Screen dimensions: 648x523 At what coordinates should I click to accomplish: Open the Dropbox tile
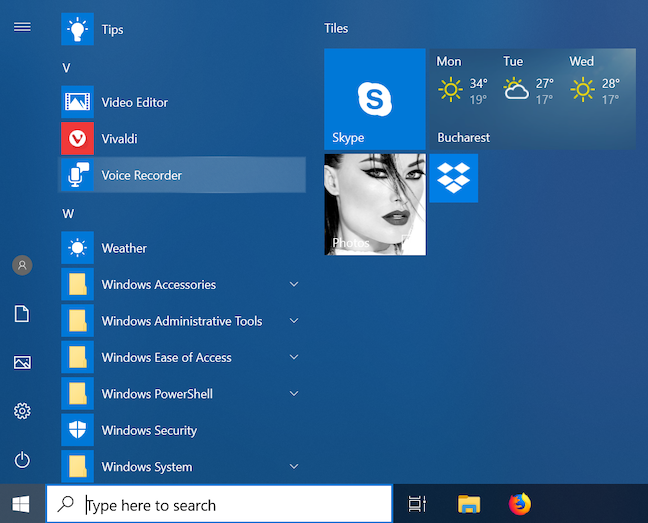point(454,178)
